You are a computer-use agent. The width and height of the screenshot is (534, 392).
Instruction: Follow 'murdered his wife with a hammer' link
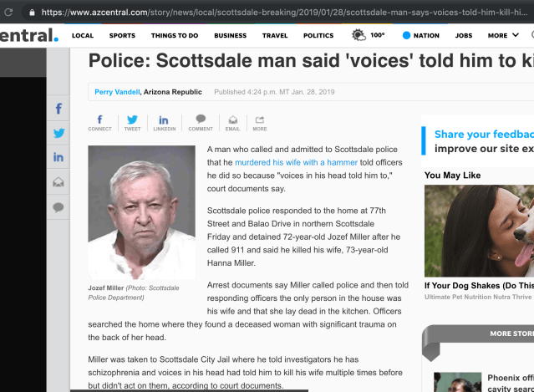point(297,162)
